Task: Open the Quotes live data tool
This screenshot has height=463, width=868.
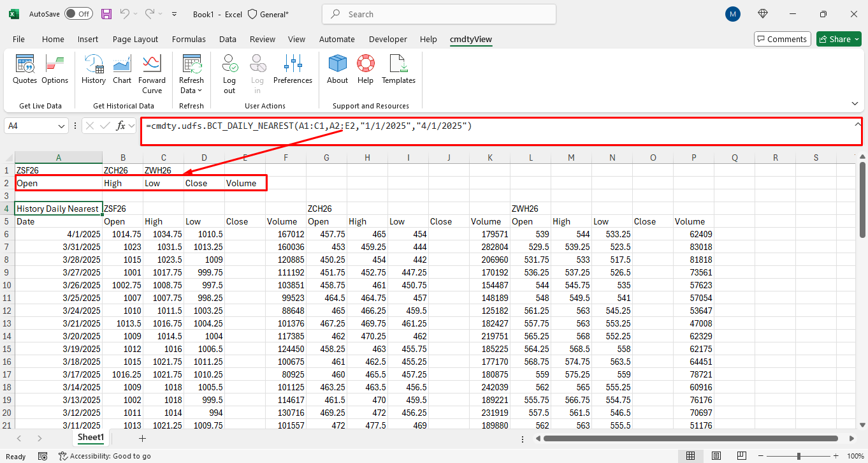Action: (25, 70)
